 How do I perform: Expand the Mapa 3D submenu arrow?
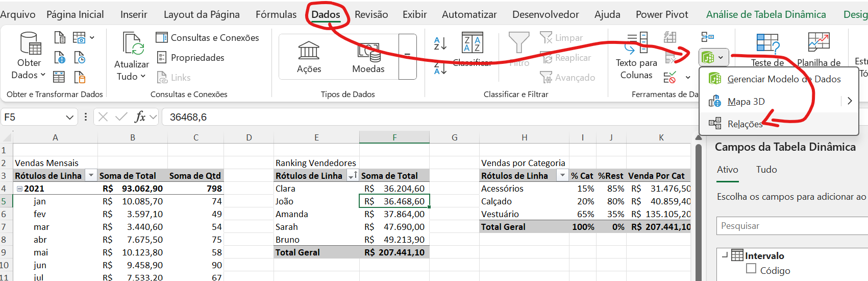tap(850, 101)
